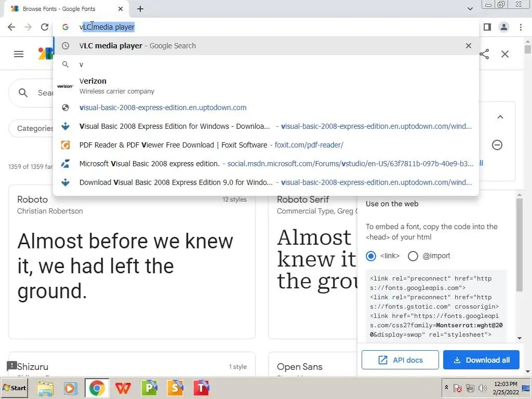Viewport: 532px width, 399px height.
Task: Select VLC media player search suggestion
Action: tap(266, 46)
